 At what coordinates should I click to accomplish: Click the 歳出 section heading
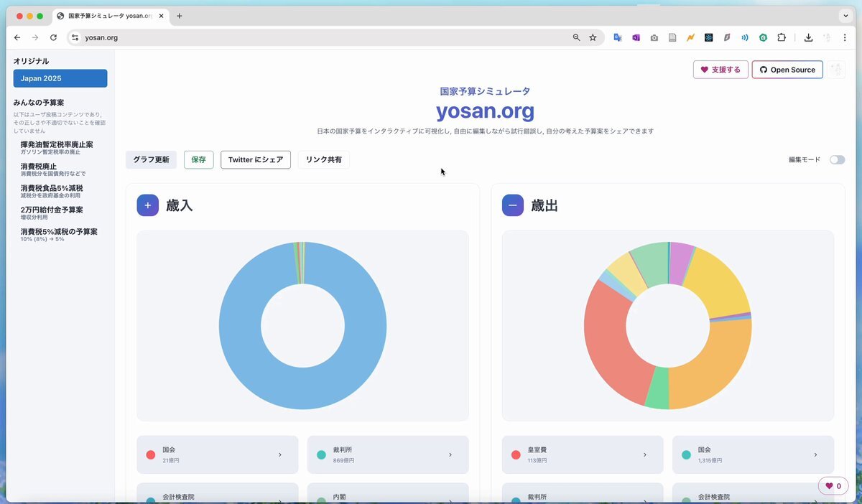(544, 205)
